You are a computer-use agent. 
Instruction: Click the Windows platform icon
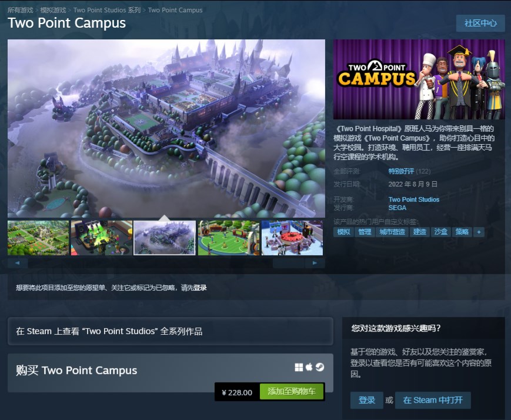(x=299, y=368)
